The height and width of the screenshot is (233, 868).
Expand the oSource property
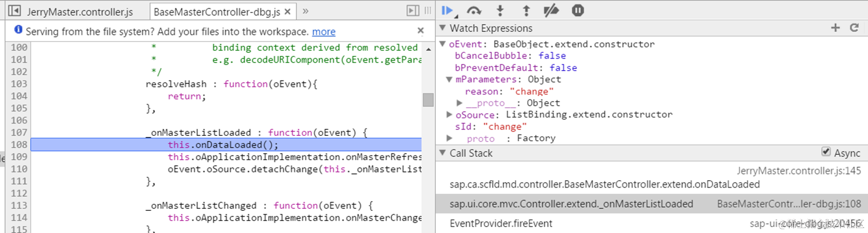click(x=449, y=114)
